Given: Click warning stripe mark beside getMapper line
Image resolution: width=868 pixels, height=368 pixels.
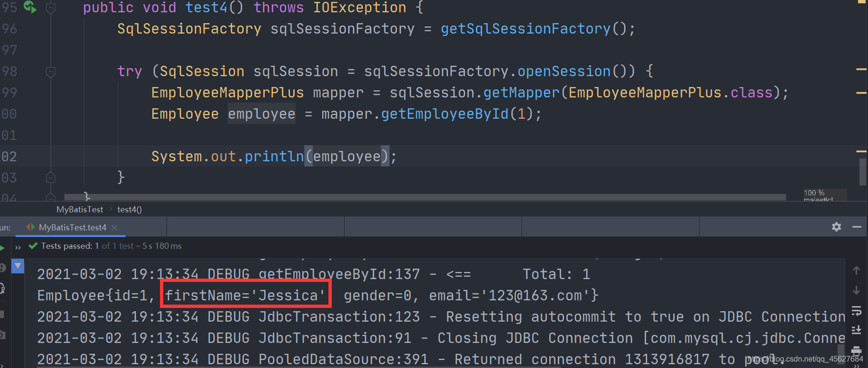Looking at the screenshot, I should (x=861, y=93).
